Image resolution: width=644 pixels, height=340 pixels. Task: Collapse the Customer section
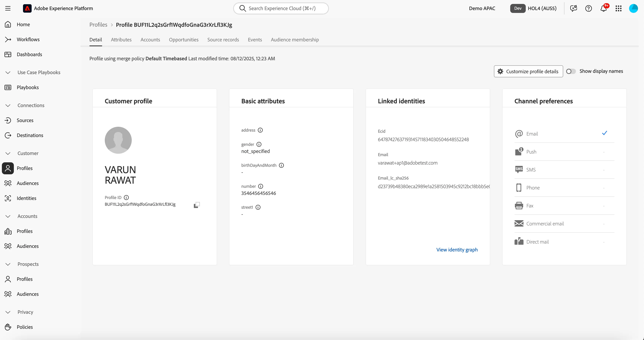(x=8, y=153)
